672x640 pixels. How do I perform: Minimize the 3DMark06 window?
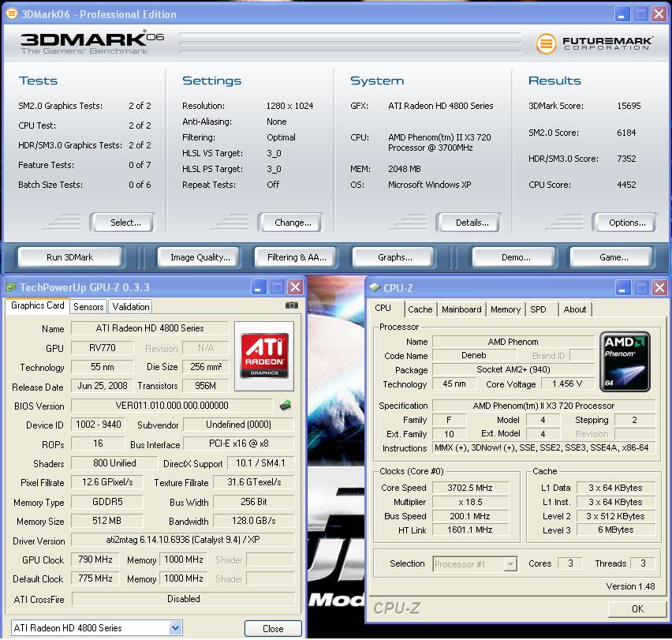click(x=621, y=14)
